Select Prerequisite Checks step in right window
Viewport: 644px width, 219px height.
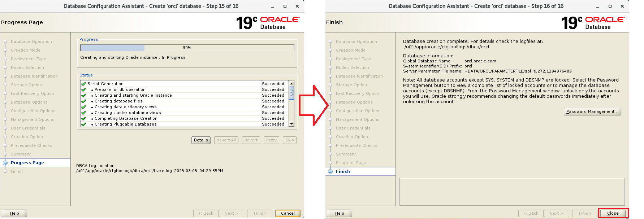pos(356,145)
